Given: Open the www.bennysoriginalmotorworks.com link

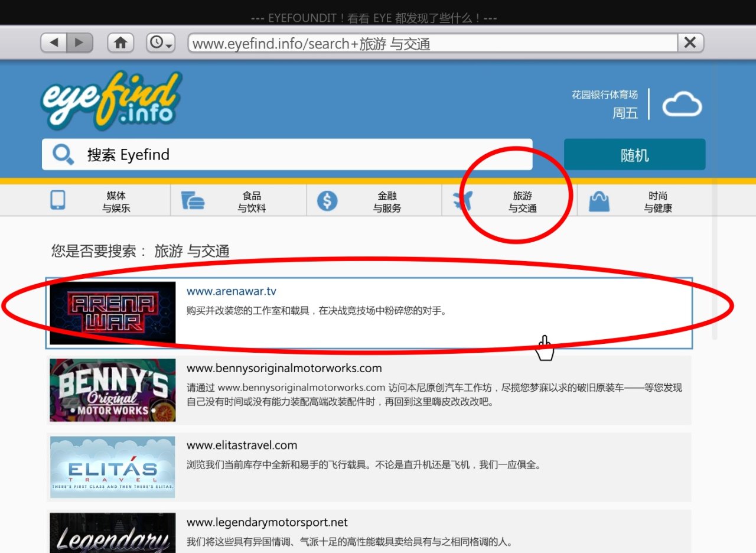Looking at the screenshot, I should [x=284, y=369].
